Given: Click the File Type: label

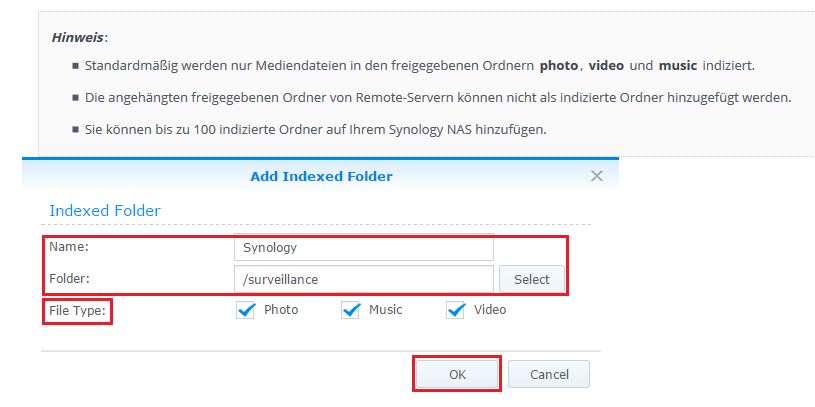Looking at the screenshot, I should click(x=77, y=310).
